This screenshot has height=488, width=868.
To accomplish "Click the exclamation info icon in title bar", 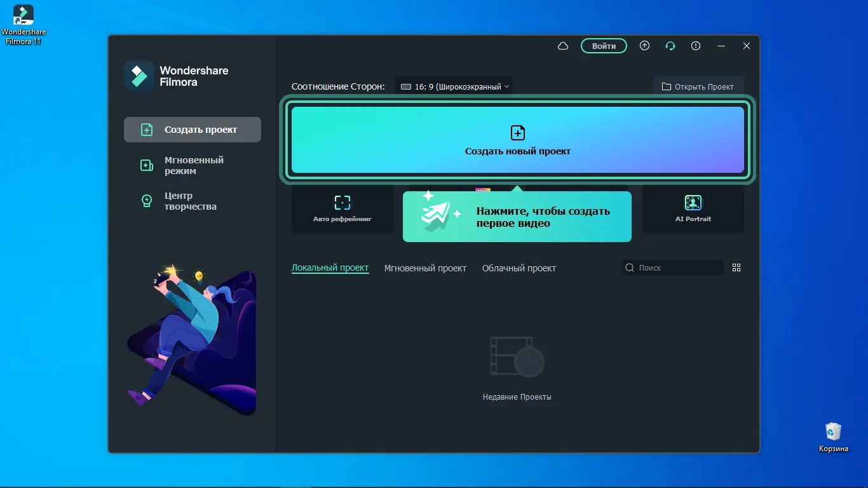I will coord(696,46).
